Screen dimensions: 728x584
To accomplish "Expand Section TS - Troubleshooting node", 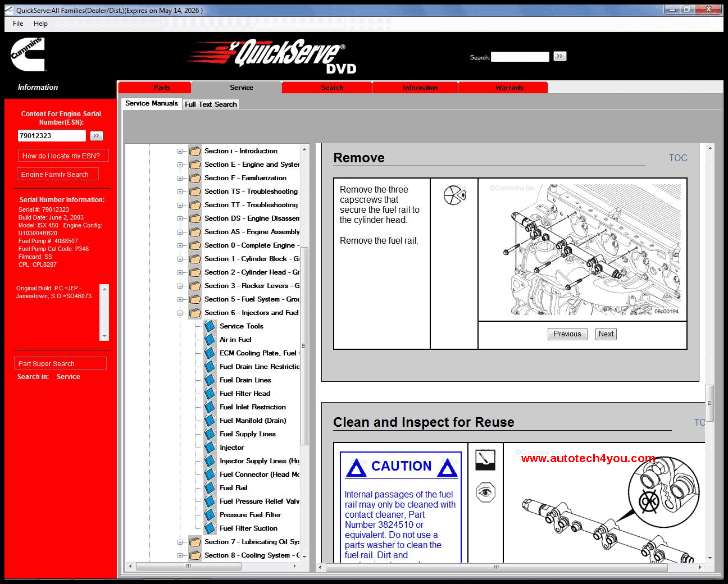I will [x=180, y=191].
